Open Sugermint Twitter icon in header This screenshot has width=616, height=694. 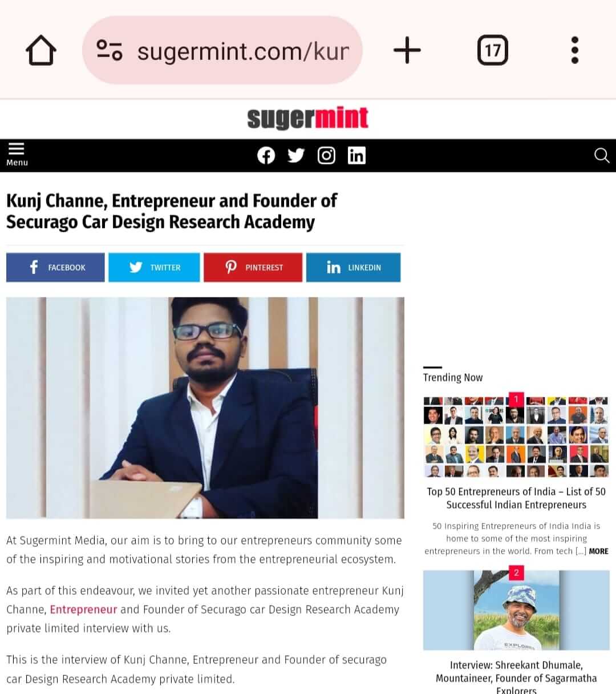[x=296, y=155]
